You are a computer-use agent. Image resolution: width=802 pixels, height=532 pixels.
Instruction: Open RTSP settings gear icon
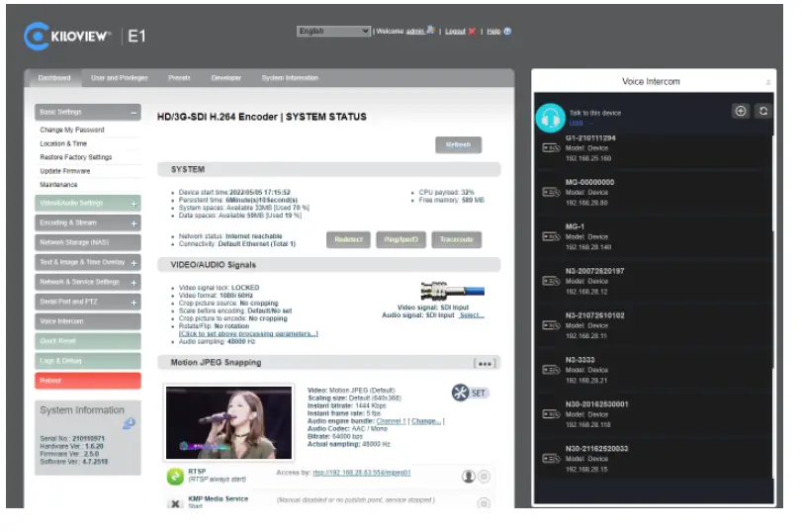click(484, 477)
